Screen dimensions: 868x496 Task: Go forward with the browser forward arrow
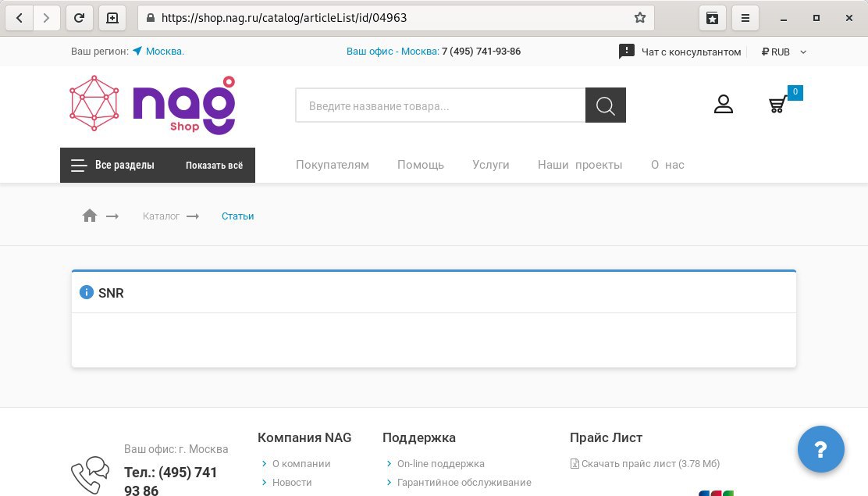[47, 18]
